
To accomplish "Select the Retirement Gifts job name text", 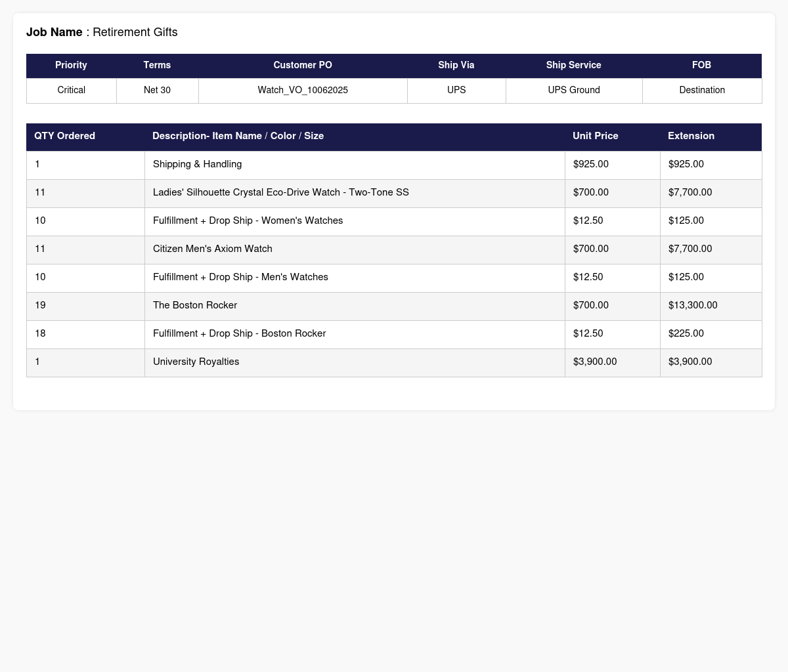I will [x=135, y=32].
